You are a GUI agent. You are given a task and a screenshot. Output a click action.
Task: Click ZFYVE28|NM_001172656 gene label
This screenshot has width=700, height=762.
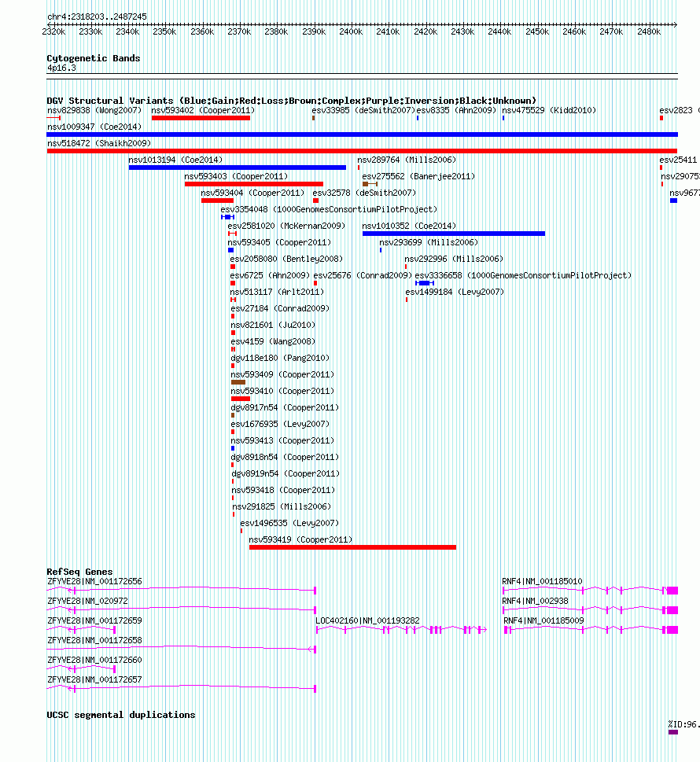[x=95, y=581]
